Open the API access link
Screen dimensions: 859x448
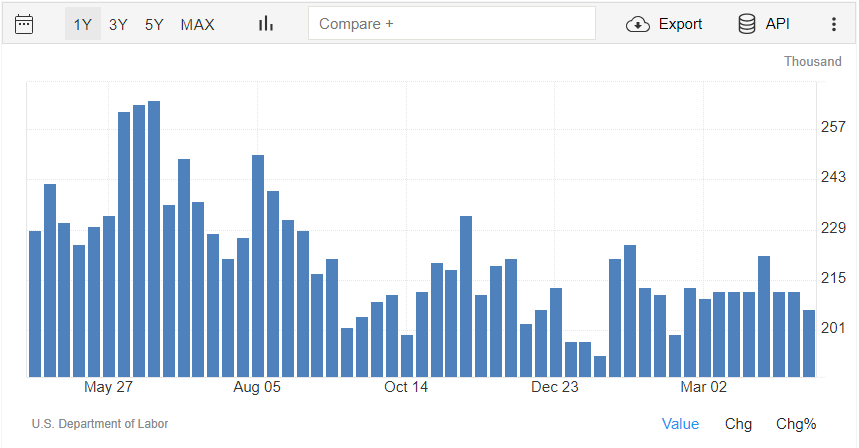pyautogui.click(x=777, y=24)
